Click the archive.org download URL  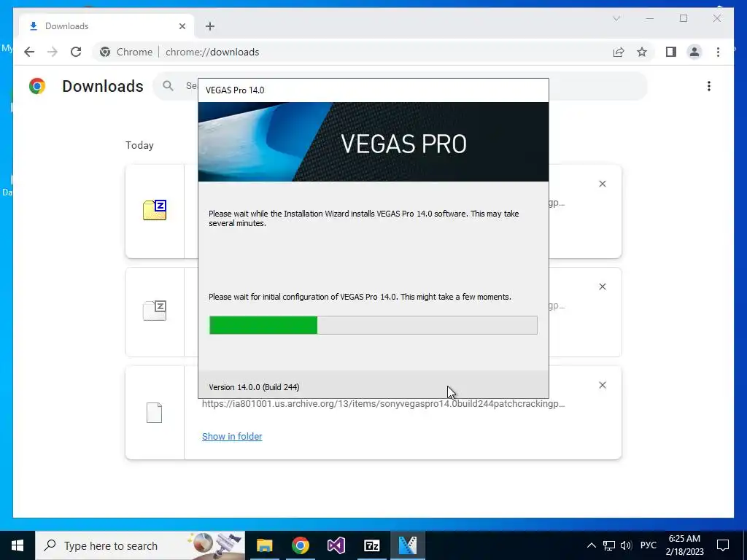point(383,404)
